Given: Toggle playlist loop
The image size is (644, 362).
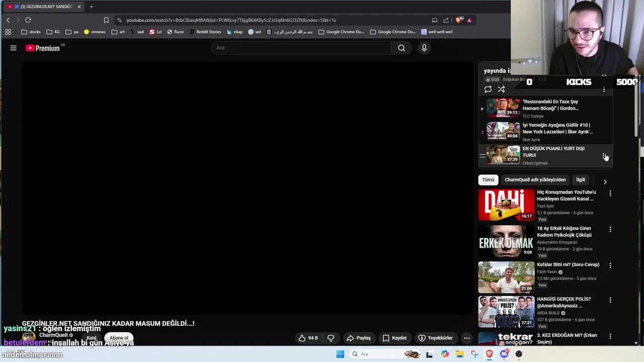Looking at the screenshot, I should tap(488, 89).
